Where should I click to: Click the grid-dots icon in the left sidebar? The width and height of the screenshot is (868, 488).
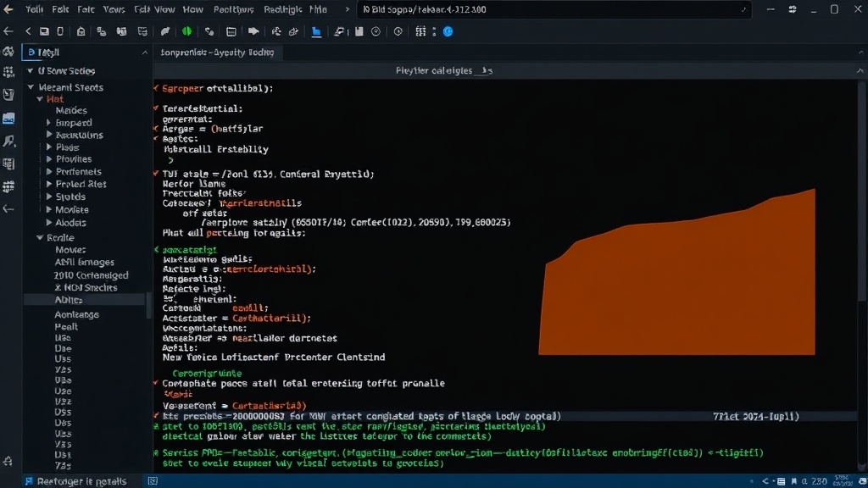(x=8, y=186)
